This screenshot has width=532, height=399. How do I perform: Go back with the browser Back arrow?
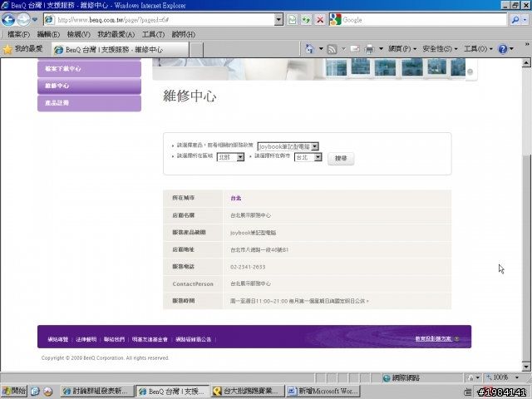8,20
